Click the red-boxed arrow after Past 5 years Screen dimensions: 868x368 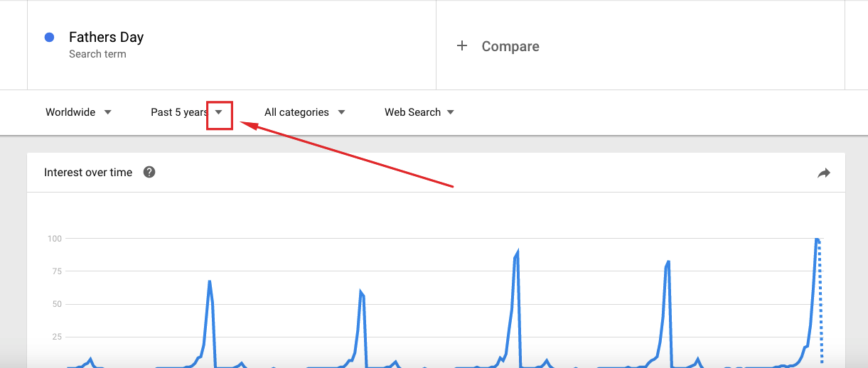(219, 112)
